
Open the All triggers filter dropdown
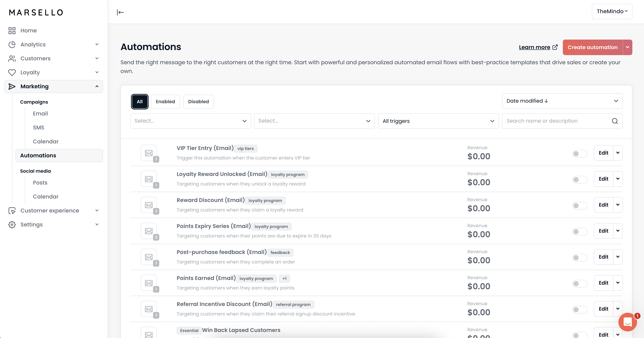[x=438, y=121]
